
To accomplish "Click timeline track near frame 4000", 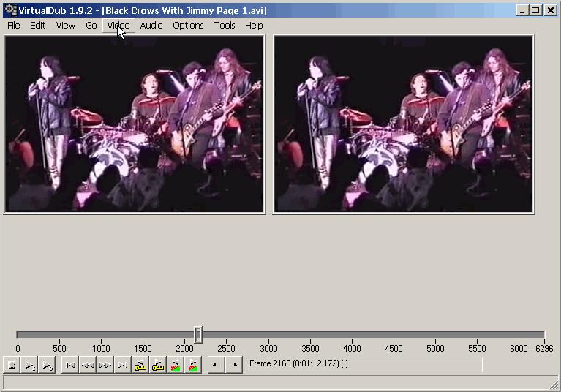I will 352,335.
